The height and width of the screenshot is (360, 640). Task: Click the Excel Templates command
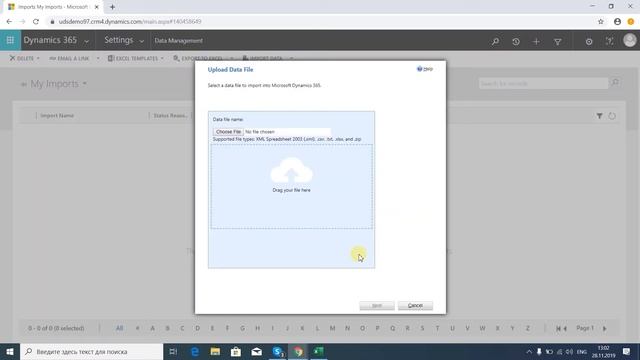[133, 58]
